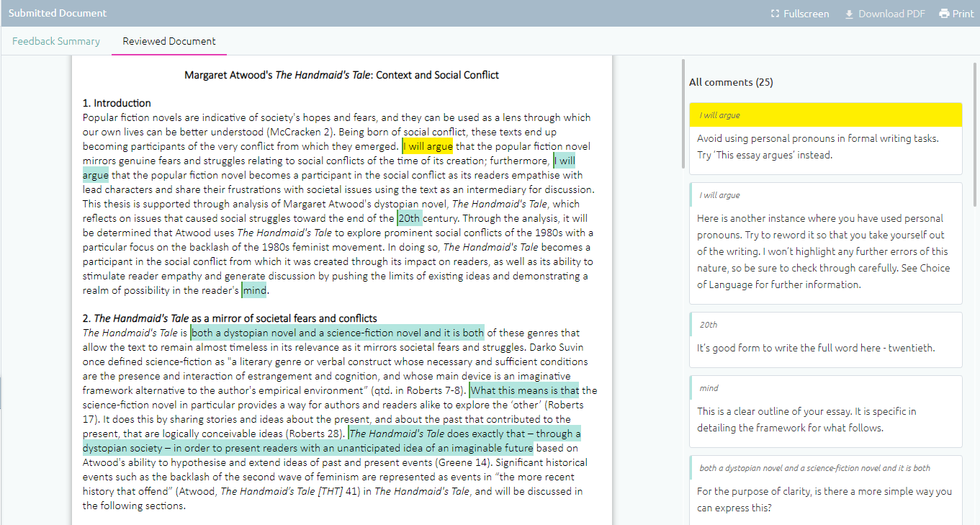Viewport: 980px width, 525px height.
Task: Click comment text 'Avoid using personal pronouns'
Action: pos(818,147)
